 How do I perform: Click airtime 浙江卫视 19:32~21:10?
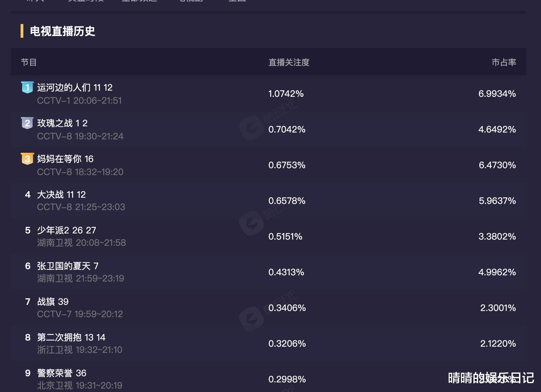[x=80, y=350]
